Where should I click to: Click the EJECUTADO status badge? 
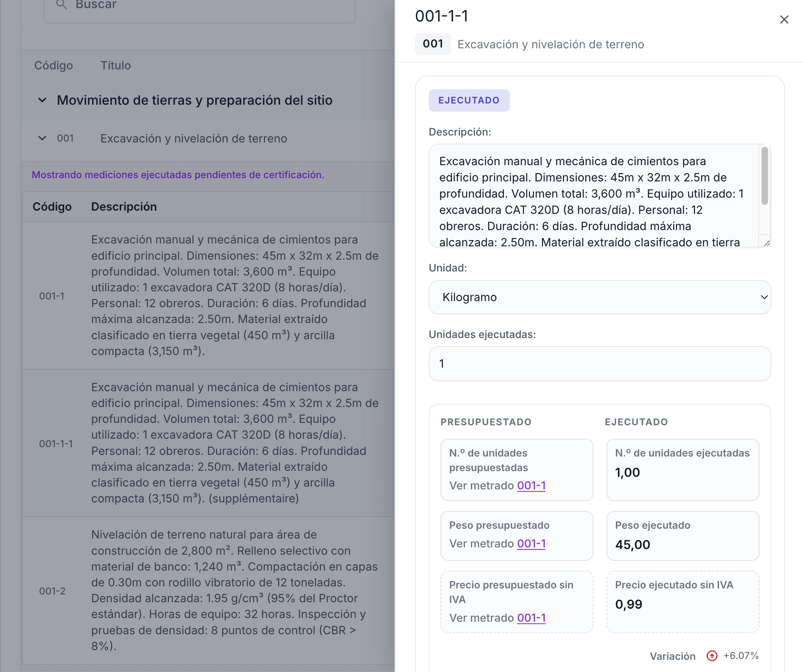(x=469, y=100)
